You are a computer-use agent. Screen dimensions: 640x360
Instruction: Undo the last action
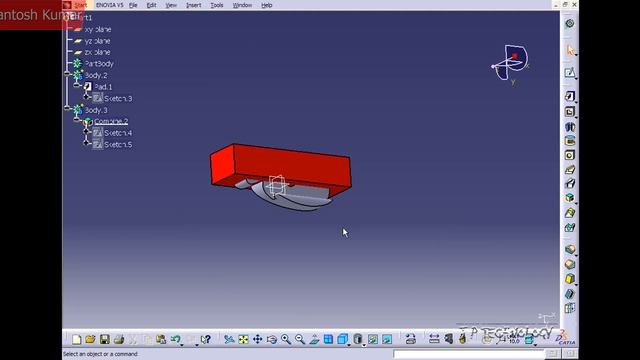click(x=176, y=339)
